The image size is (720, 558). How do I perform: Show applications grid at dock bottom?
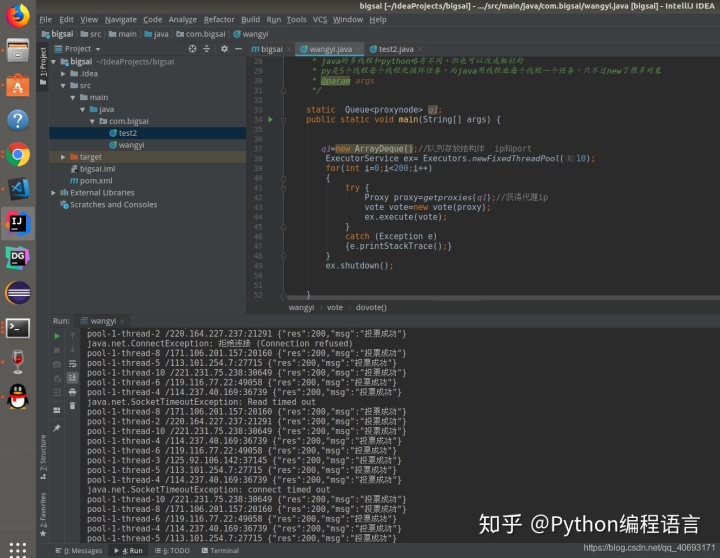tap(17, 549)
